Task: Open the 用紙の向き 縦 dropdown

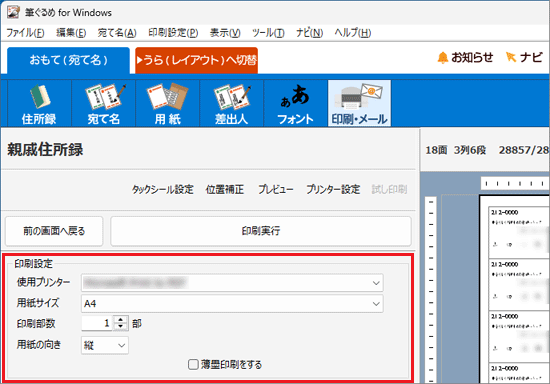Action: point(105,345)
